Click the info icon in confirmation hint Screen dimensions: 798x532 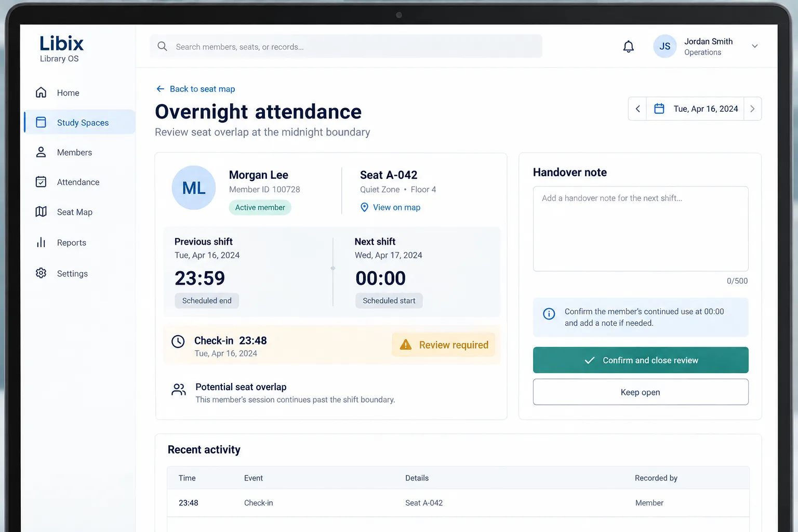pos(549,314)
